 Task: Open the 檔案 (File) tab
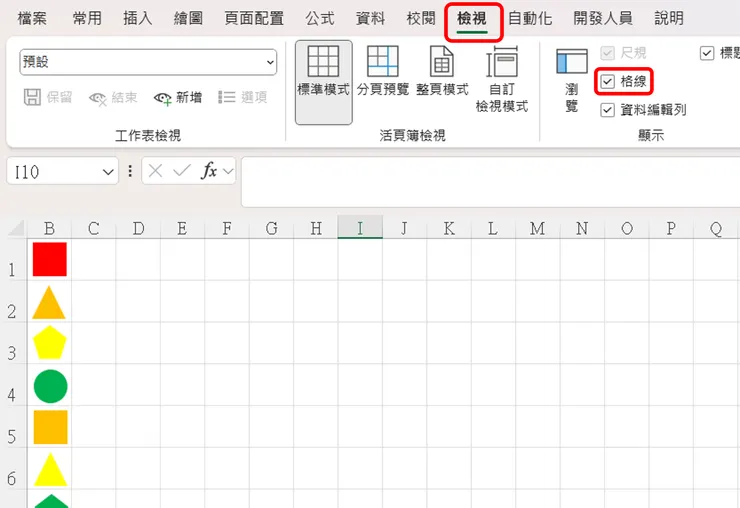pos(32,18)
